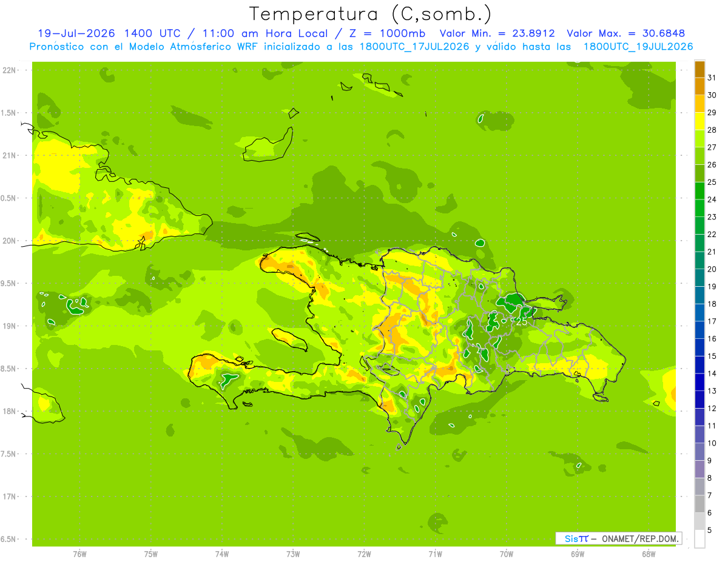This screenshot has height=562, width=728.
Task: Click the 'Z = 1000mb' level text
Action: pos(388,33)
